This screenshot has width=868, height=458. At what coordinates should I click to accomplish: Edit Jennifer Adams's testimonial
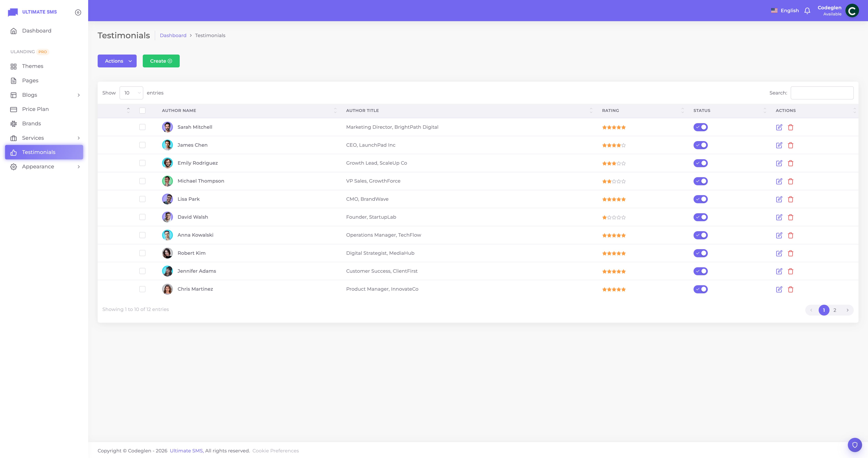point(779,272)
